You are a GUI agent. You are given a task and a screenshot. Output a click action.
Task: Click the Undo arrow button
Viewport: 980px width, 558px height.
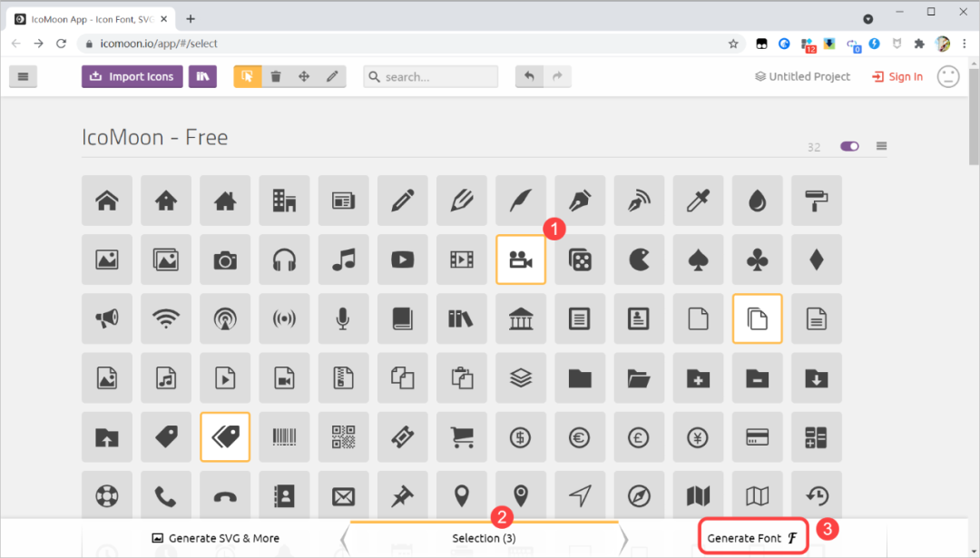pyautogui.click(x=529, y=76)
